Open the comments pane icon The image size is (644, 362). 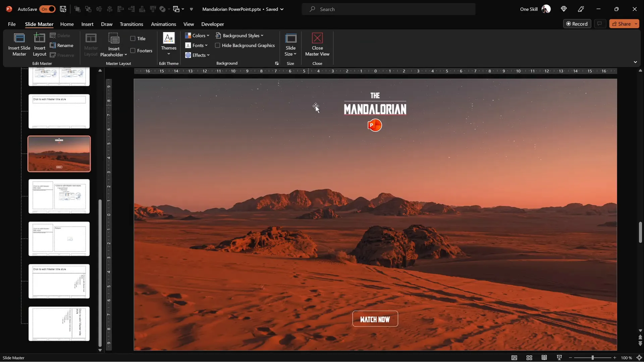pos(599,24)
